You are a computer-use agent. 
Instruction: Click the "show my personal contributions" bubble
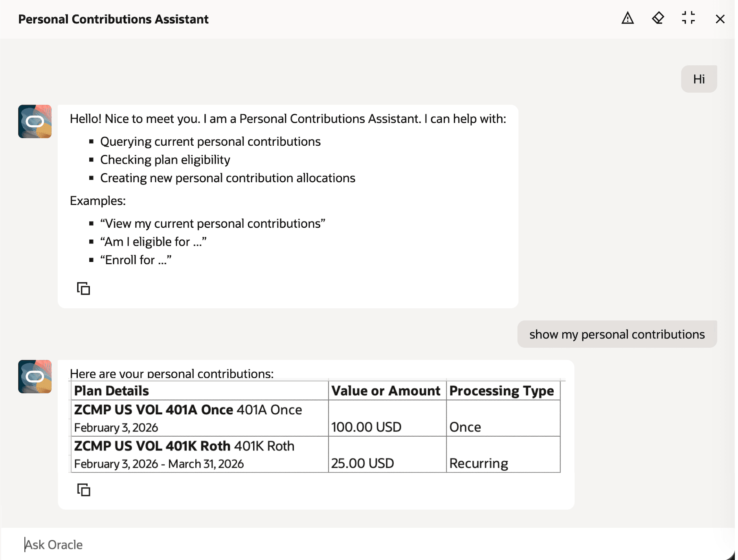(x=617, y=334)
